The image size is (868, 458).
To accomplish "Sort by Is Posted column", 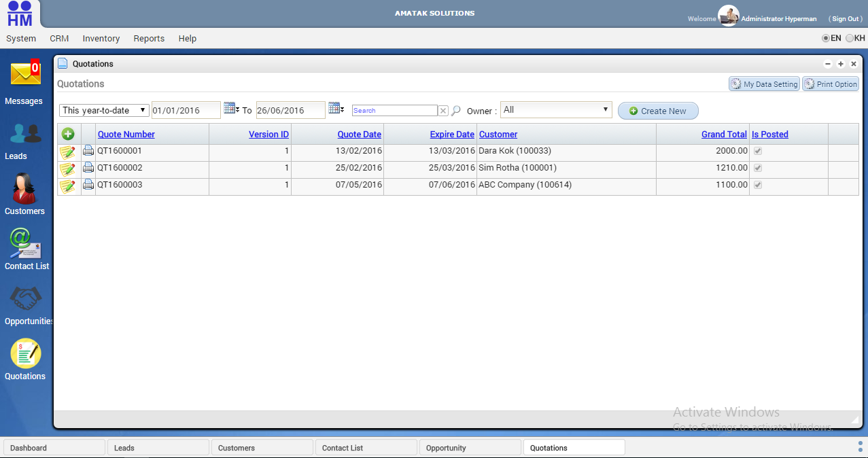I will coord(770,135).
